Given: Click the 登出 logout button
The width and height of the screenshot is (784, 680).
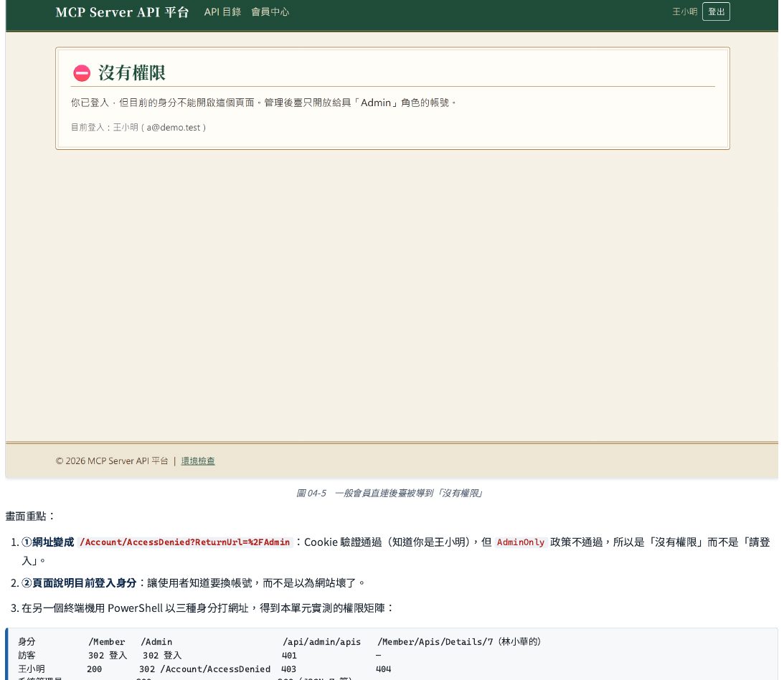Looking at the screenshot, I should click(x=716, y=12).
